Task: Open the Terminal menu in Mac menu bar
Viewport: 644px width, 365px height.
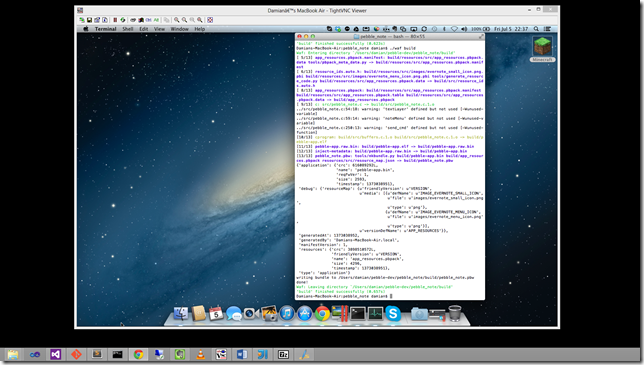Action: coord(106,29)
